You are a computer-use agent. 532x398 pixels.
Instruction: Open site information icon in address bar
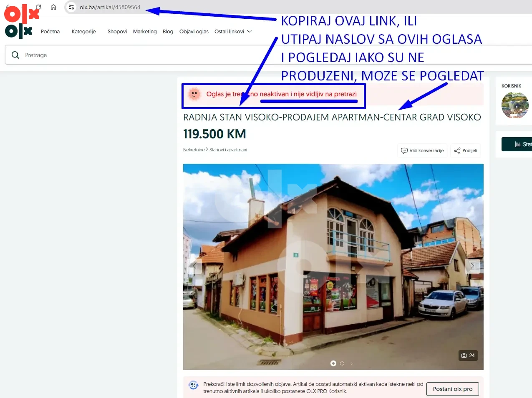(x=71, y=7)
